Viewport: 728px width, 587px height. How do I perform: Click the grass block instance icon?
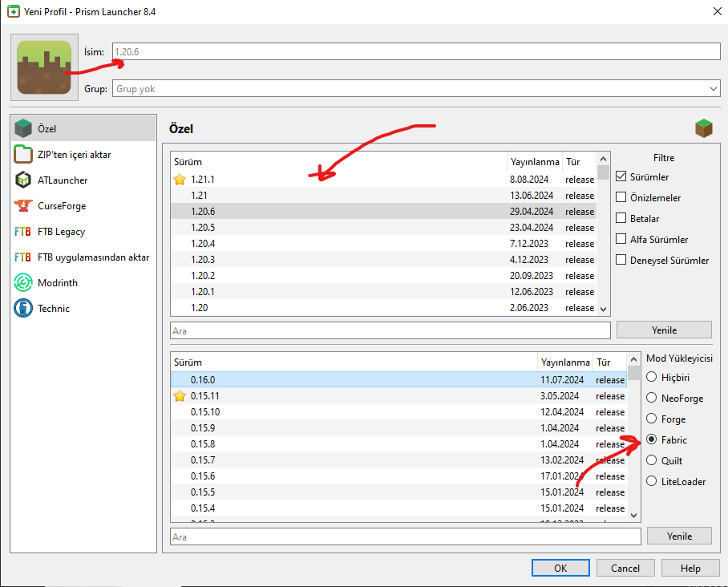[44, 67]
